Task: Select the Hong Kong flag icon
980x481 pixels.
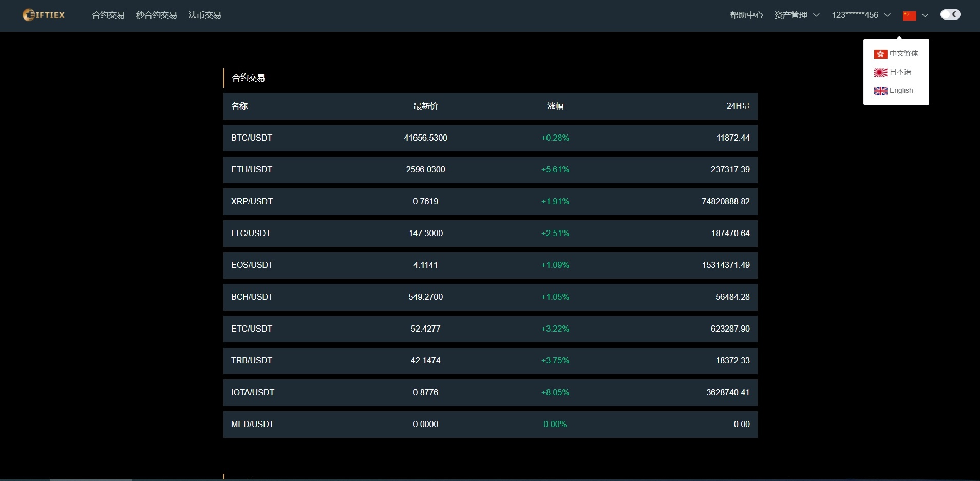Action: tap(880, 54)
